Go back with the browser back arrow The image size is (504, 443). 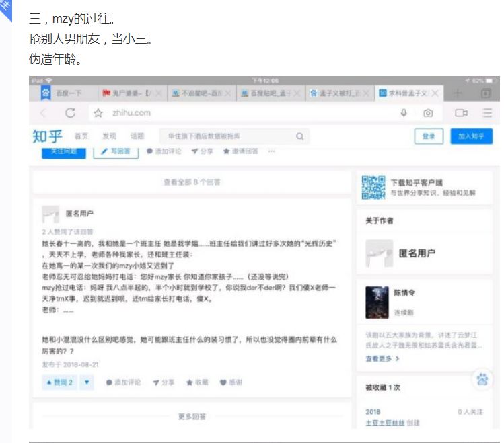[43, 113]
